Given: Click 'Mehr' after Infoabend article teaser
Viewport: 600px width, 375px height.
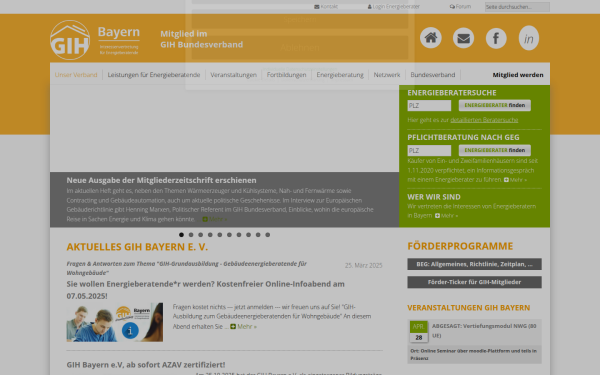Looking at the screenshot, I should (x=243, y=327).
